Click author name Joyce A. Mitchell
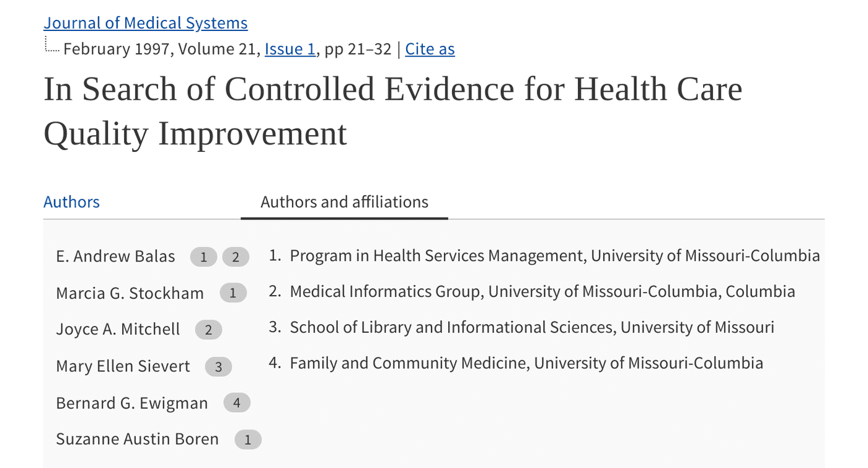 118,330
